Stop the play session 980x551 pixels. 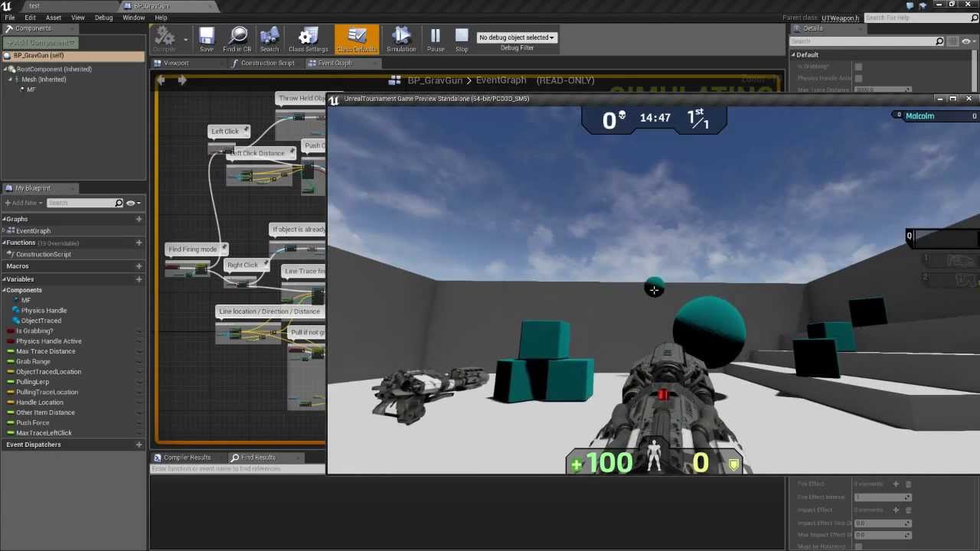click(462, 40)
